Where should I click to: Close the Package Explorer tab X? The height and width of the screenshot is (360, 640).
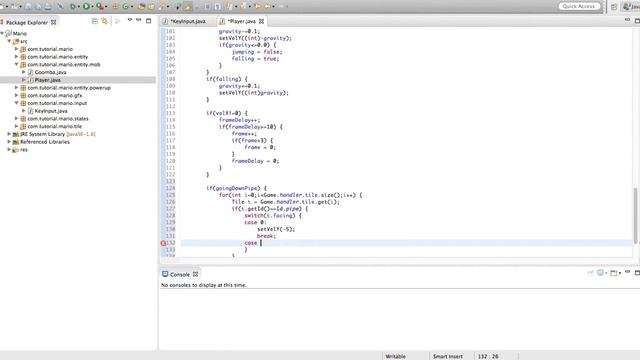point(53,22)
